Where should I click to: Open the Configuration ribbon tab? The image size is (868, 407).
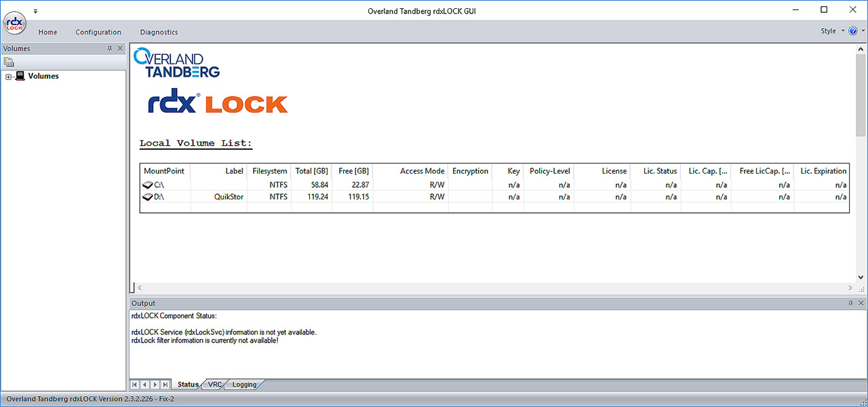coord(98,32)
